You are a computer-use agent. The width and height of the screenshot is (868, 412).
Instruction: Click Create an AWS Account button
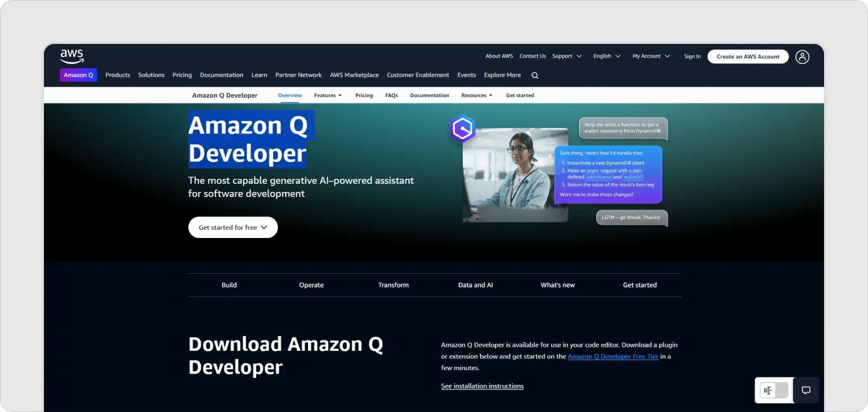748,56
